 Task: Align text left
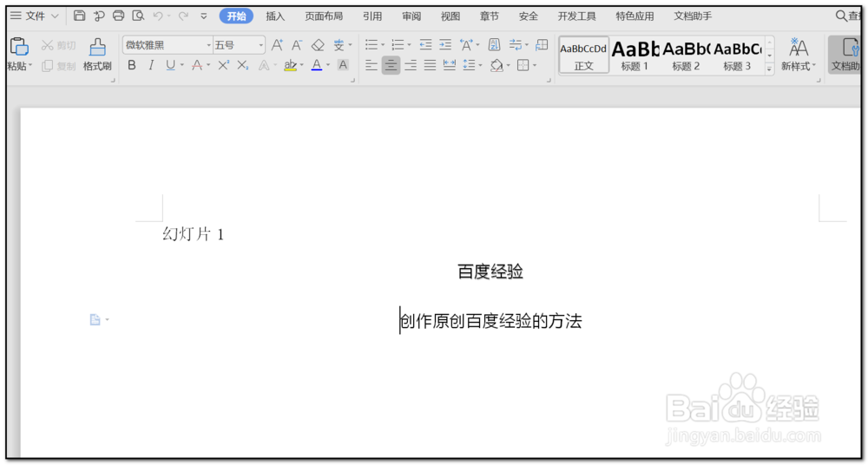[x=372, y=66]
